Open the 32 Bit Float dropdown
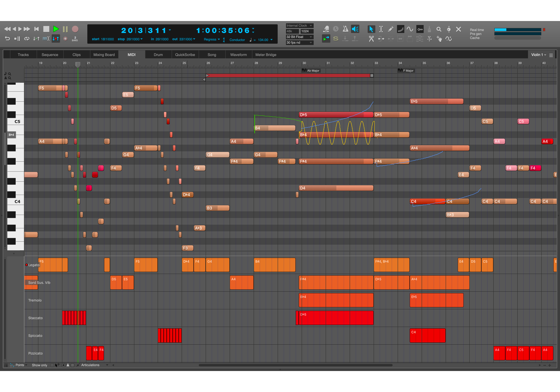560x392 pixels. click(299, 37)
